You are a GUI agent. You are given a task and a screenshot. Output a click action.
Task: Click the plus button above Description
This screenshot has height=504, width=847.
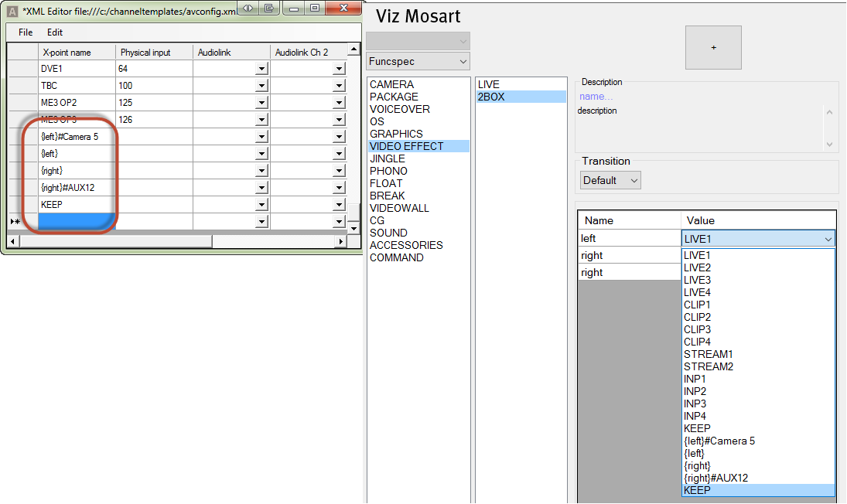click(712, 47)
